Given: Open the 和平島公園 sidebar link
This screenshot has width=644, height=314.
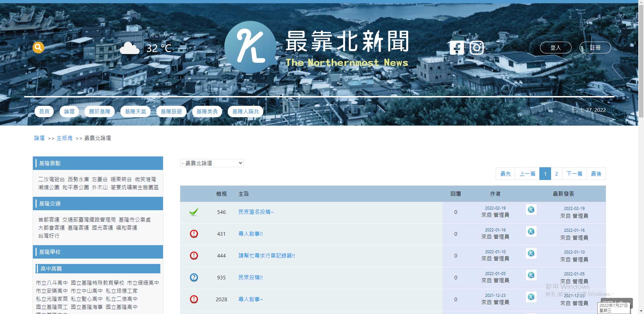Looking at the screenshot, I should [x=75, y=187].
